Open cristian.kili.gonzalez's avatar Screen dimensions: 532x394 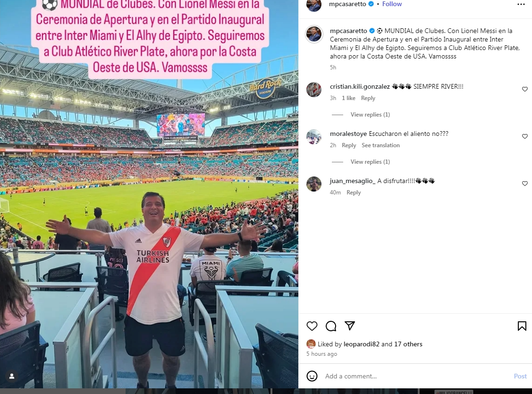click(x=314, y=90)
